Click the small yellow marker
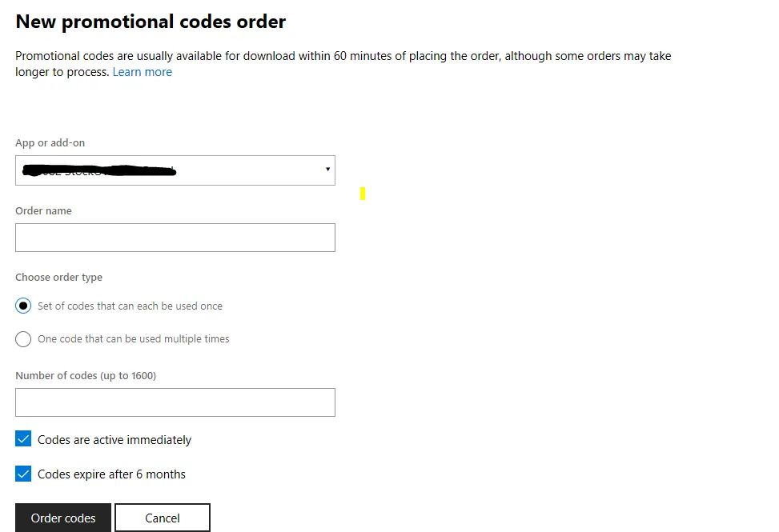This screenshot has height=532, width=779. (363, 193)
